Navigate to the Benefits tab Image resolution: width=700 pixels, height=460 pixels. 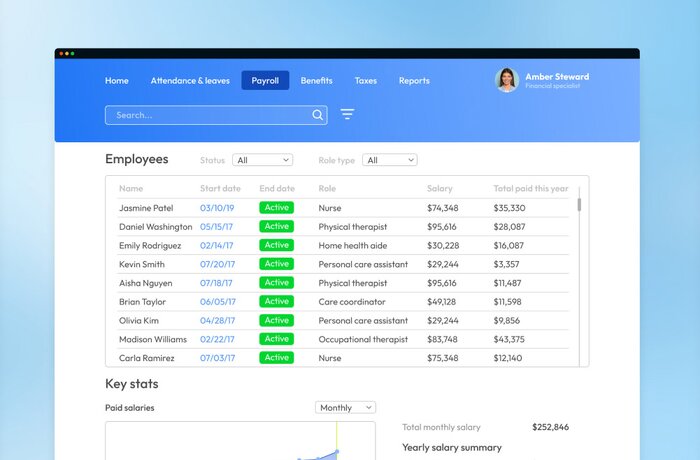[x=317, y=81]
